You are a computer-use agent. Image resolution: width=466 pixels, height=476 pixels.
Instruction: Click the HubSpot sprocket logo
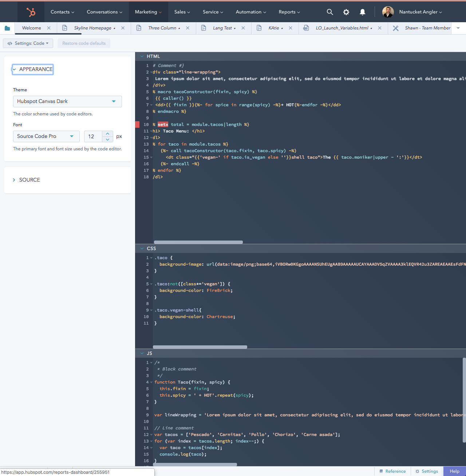coord(31,12)
